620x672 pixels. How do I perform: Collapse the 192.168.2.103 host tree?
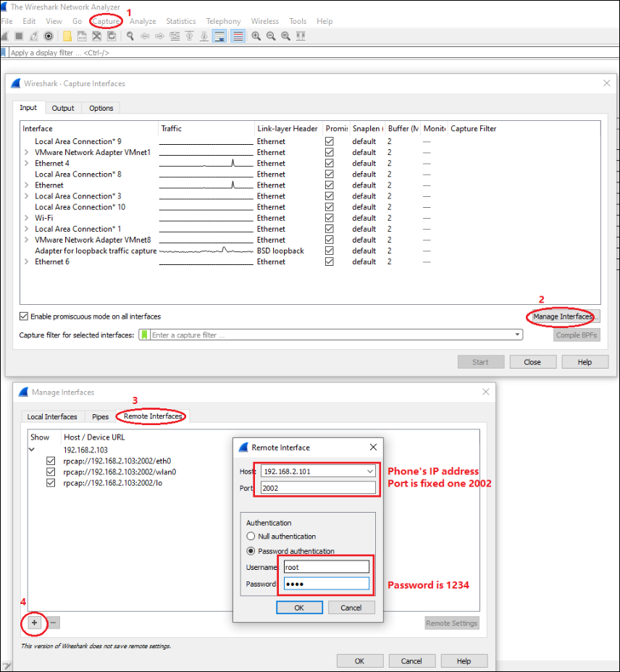31,450
